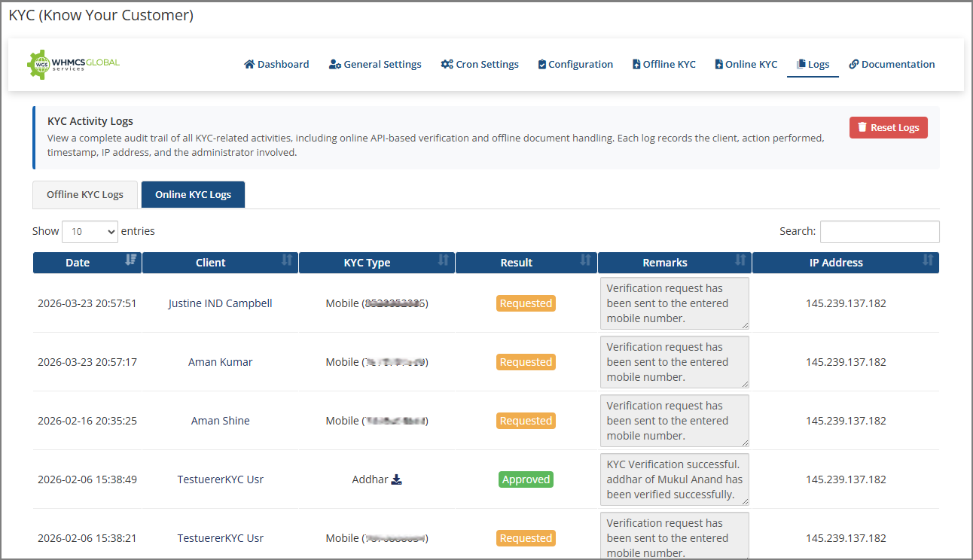Sort by Result column arrows
The image size is (973, 560).
(x=585, y=260)
